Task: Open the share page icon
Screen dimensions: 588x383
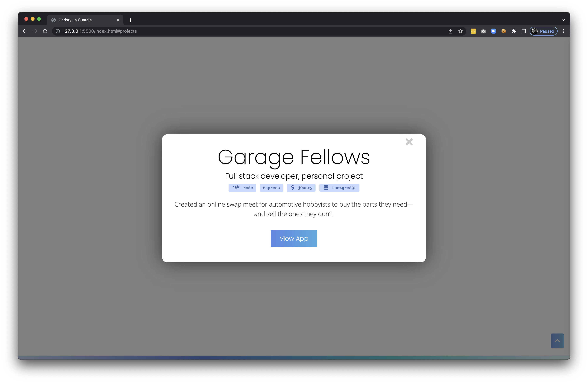Action: (450, 31)
